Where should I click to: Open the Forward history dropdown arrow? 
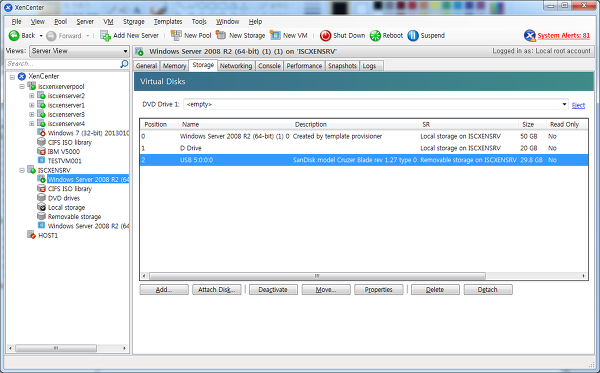[88, 36]
